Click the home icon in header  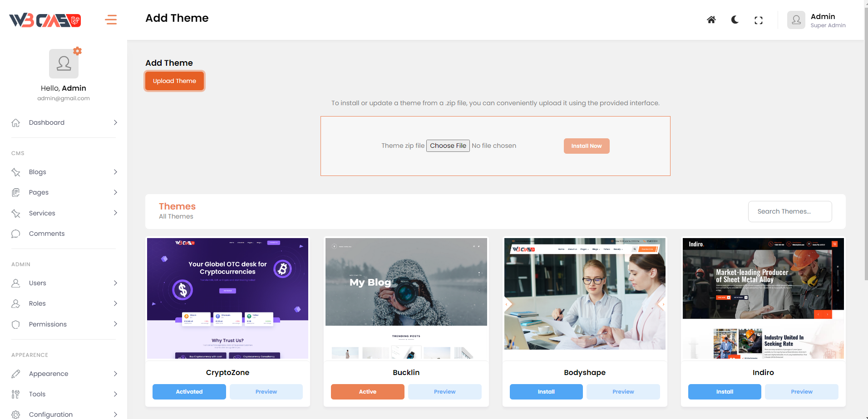(711, 20)
